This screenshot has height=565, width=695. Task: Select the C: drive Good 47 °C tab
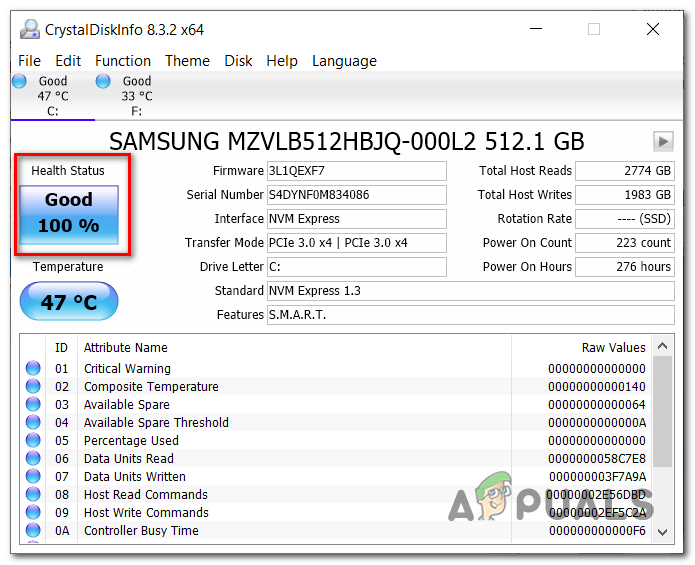tap(52, 96)
